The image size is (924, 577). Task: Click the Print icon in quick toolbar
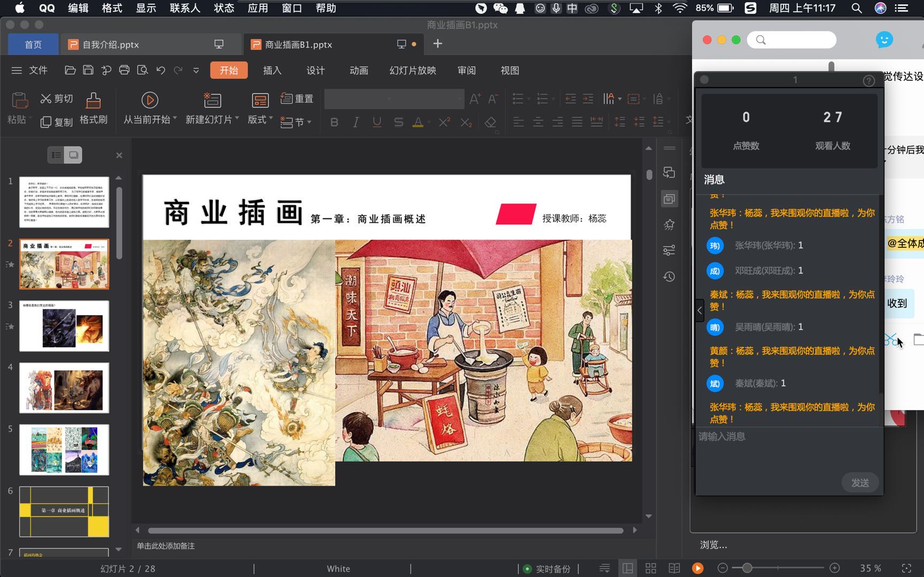pyautogui.click(x=124, y=71)
